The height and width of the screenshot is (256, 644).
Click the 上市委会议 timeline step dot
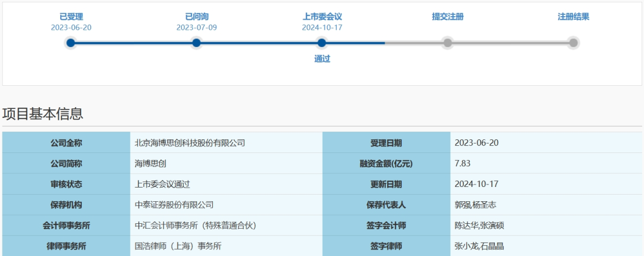(322, 43)
